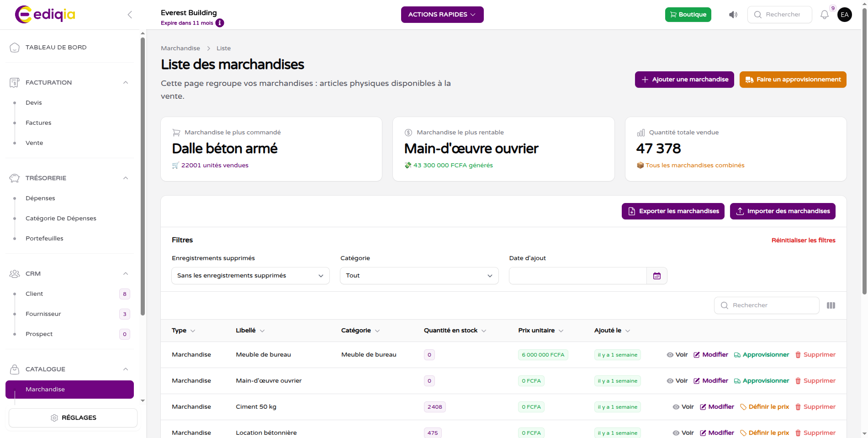Delete the Ciment 50 kg row
The height and width of the screenshot is (438, 868).
click(x=815, y=407)
